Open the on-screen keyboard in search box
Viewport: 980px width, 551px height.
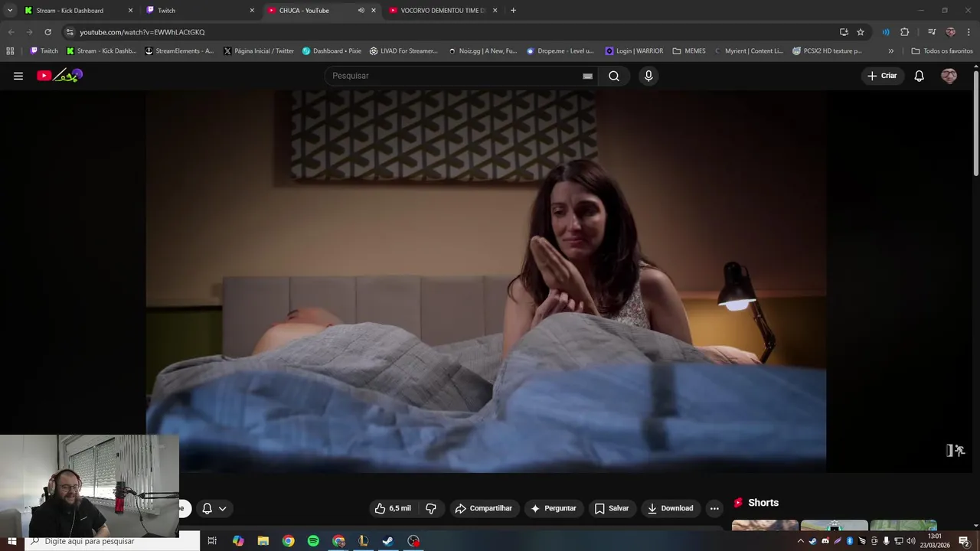(x=587, y=76)
